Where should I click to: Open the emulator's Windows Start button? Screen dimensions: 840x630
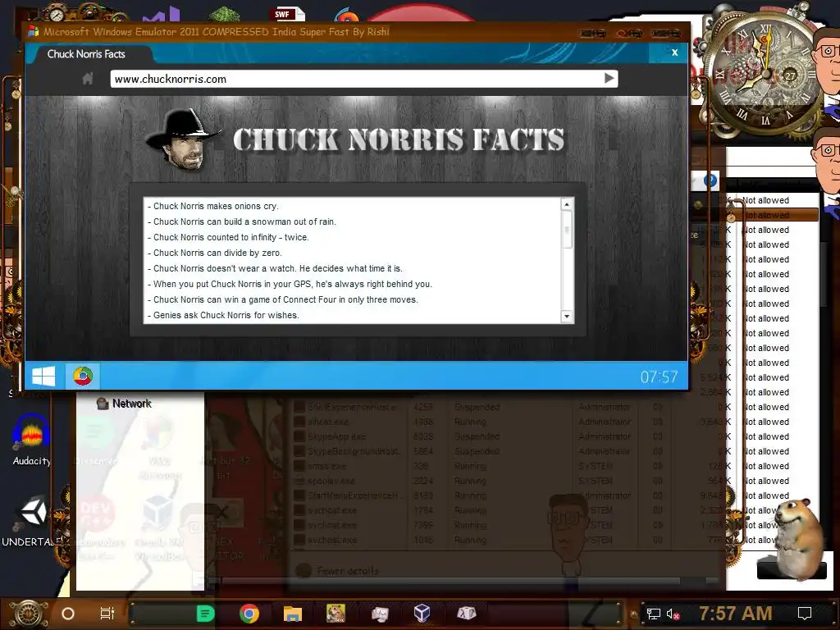point(44,376)
